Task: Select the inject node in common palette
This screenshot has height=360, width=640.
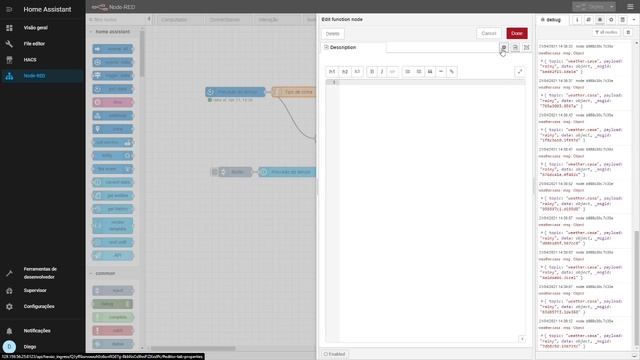Action: coord(113,291)
